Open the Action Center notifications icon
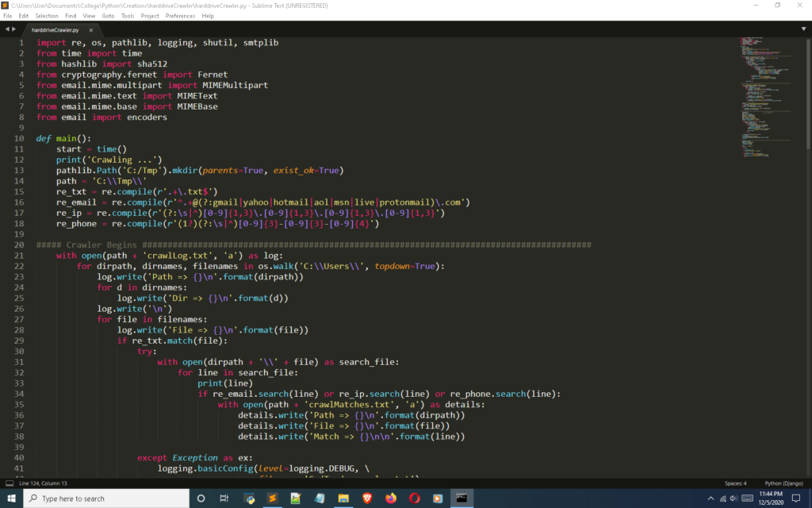 click(x=796, y=498)
